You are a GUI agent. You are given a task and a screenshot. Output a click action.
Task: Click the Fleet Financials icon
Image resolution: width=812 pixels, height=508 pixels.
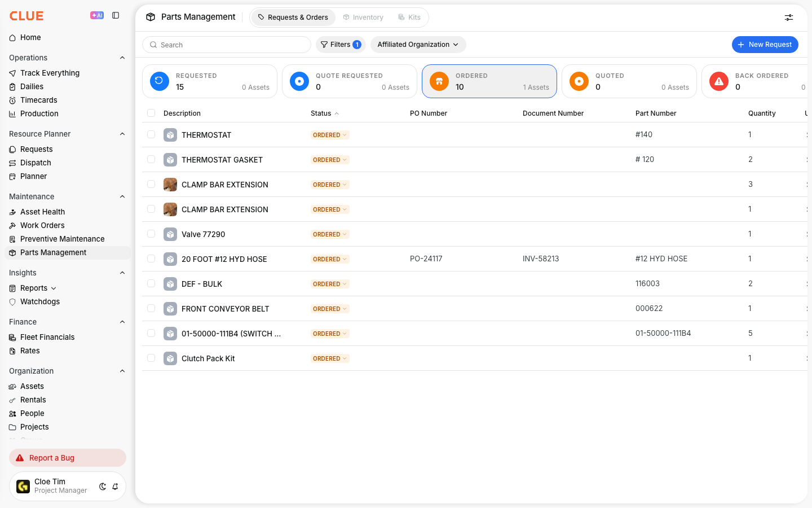click(12, 338)
